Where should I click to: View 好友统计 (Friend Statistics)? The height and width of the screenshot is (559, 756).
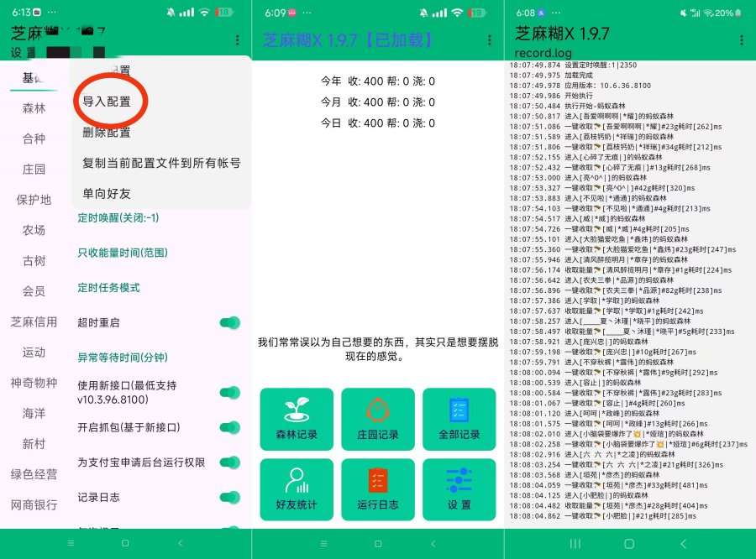click(x=297, y=489)
